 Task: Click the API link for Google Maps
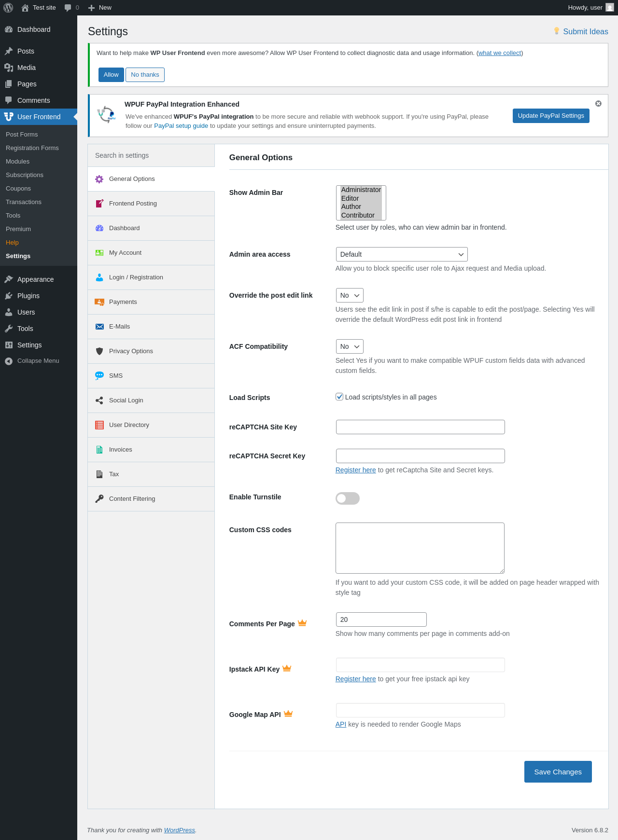point(341,724)
